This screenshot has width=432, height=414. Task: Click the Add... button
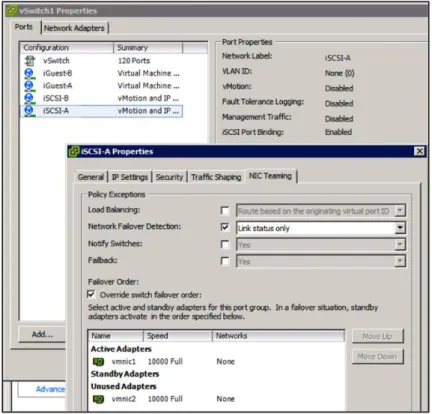tap(42, 334)
